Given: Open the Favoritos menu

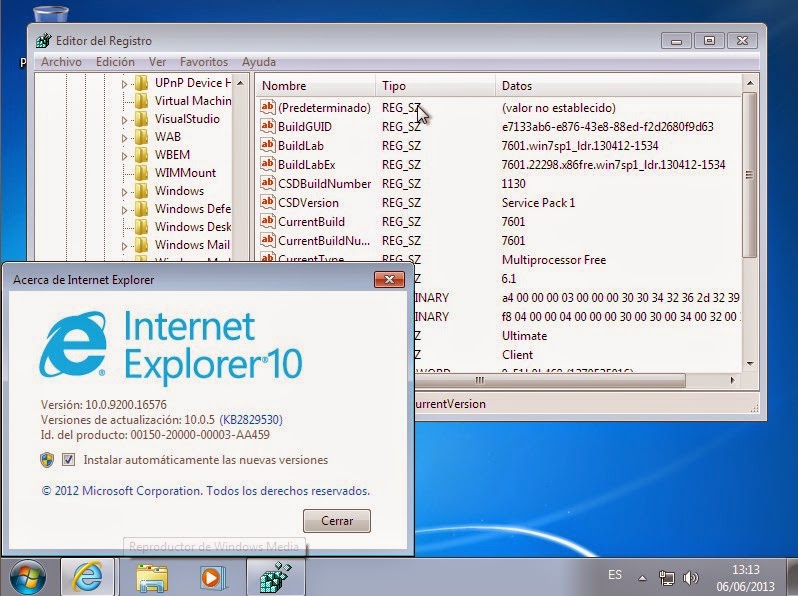Looking at the screenshot, I should click(204, 62).
